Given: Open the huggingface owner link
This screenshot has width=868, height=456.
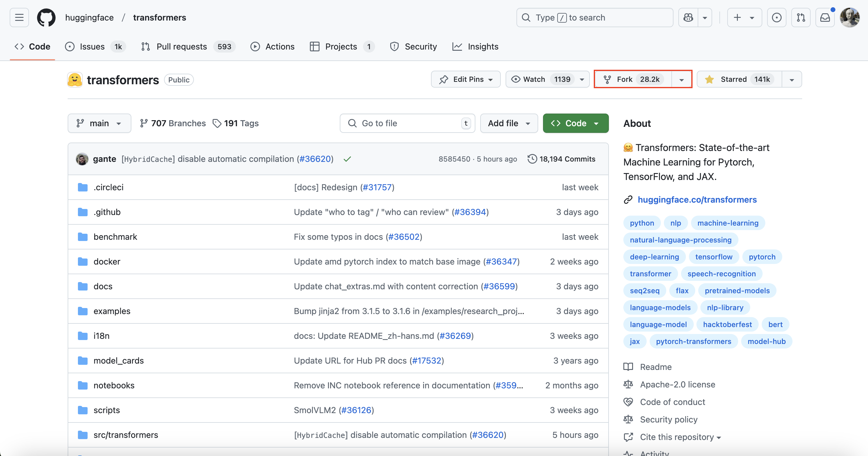Looking at the screenshot, I should click(89, 18).
